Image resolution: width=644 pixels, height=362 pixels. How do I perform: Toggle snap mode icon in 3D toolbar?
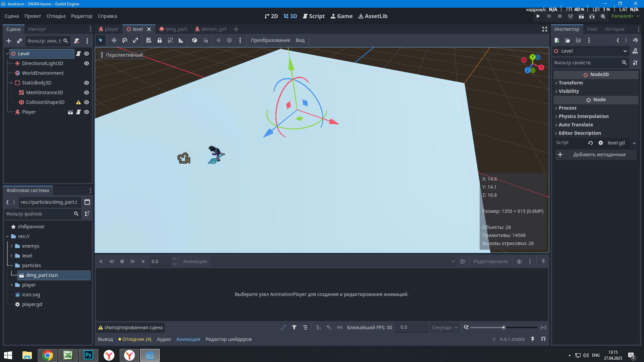(x=205, y=40)
